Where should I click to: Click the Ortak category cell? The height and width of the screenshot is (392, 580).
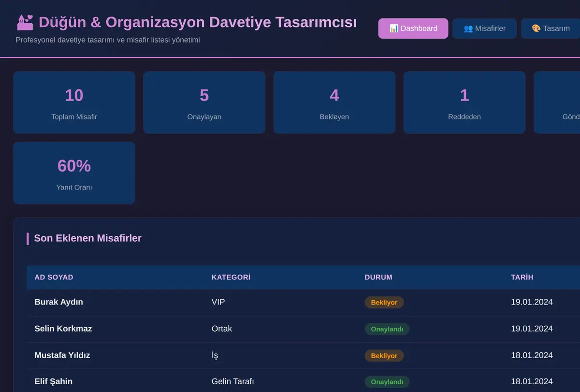click(x=222, y=329)
